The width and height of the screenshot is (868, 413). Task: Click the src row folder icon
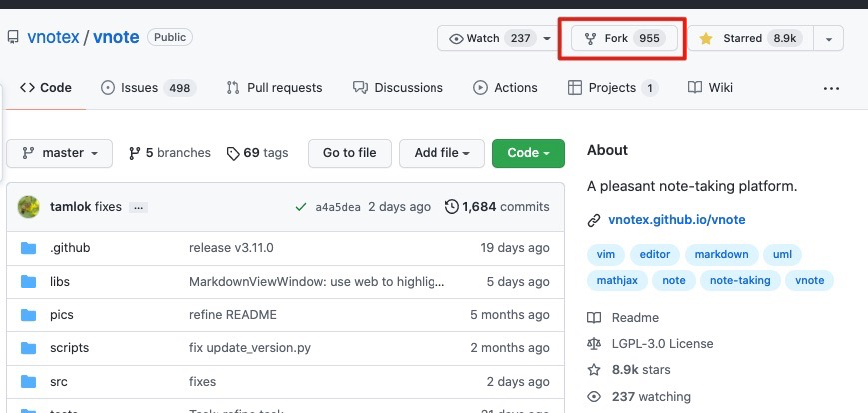[x=28, y=381]
